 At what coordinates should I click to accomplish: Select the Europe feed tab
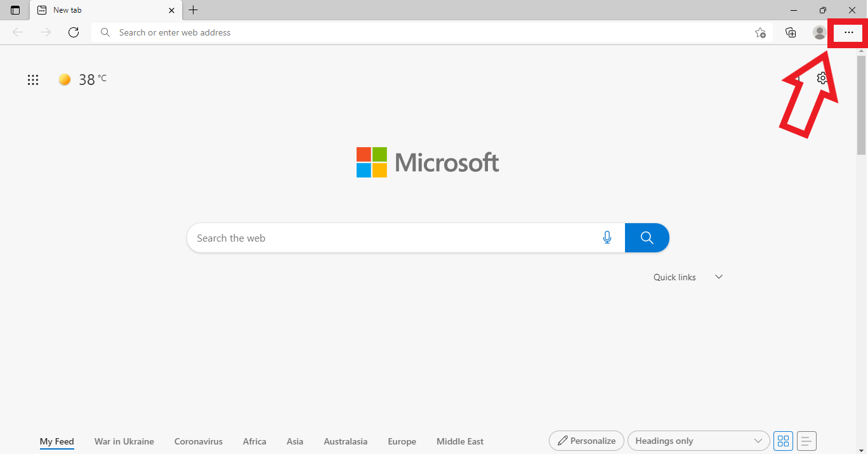click(402, 441)
